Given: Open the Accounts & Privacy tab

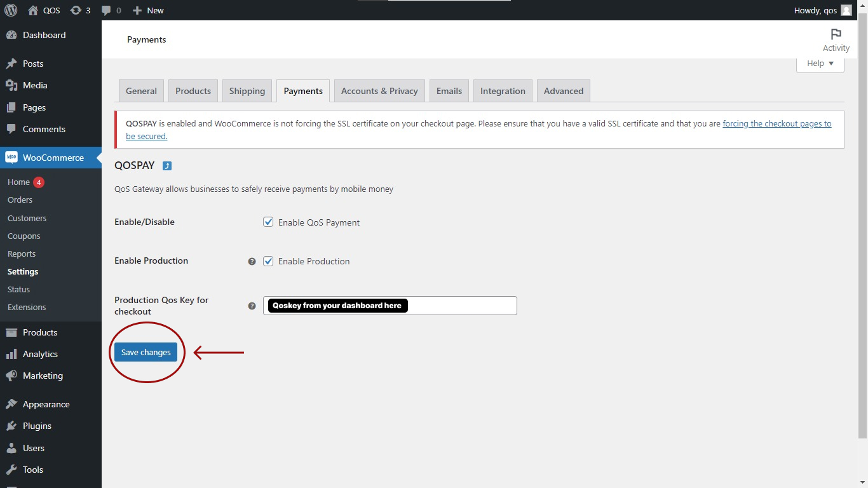Looking at the screenshot, I should tap(379, 91).
